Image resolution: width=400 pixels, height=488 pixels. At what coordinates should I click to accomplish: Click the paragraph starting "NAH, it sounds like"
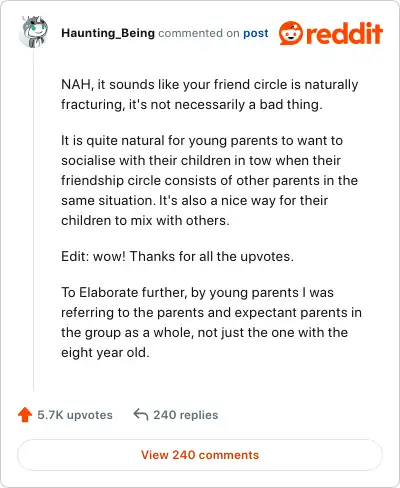point(210,94)
